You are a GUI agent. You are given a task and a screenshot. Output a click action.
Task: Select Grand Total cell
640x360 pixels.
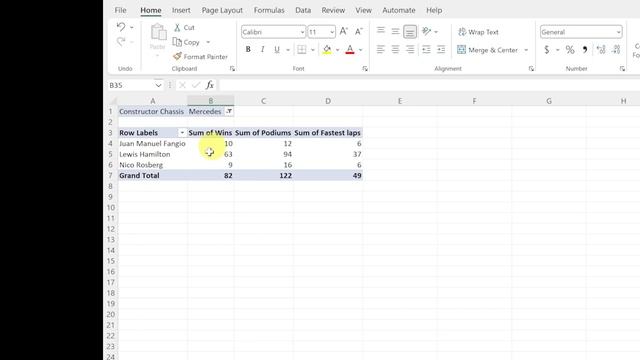tap(153, 176)
